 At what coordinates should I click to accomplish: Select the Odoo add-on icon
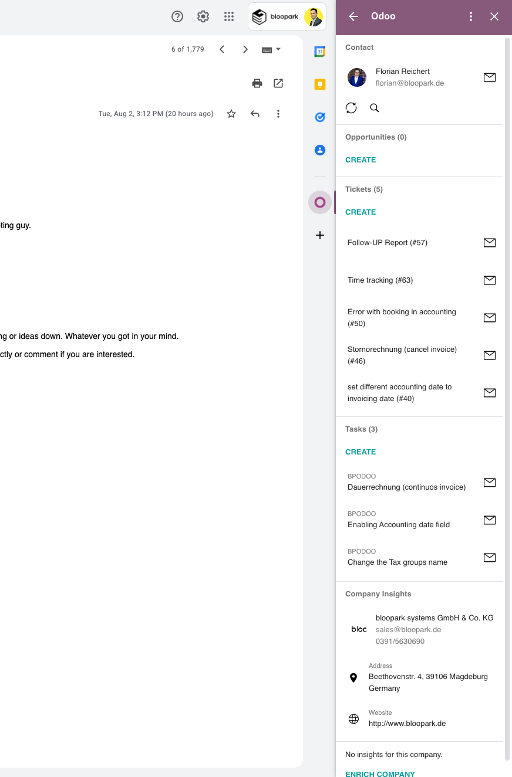pyautogui.click(x=320, y=202)
